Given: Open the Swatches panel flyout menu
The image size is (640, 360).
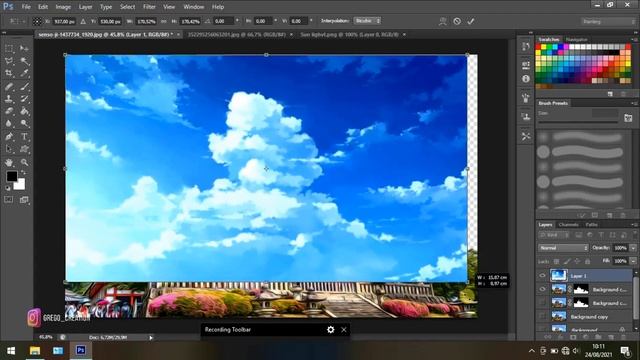Looking at the screenshot, I should coord(633,40).
